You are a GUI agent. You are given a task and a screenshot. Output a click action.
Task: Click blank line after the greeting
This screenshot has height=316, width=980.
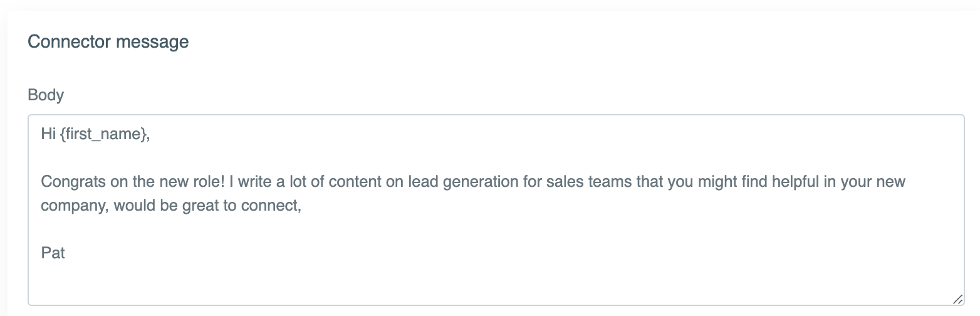tap(496, 158)
